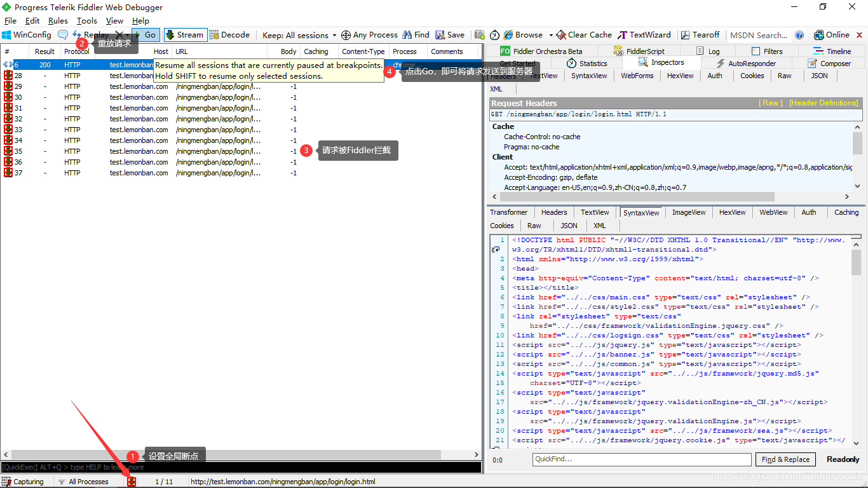Image resolution: width=868 pixels, height=488 pixels.
Task: Tick the Filters tab checkbox
Action: pyautogui.click(x=756, y=51)
